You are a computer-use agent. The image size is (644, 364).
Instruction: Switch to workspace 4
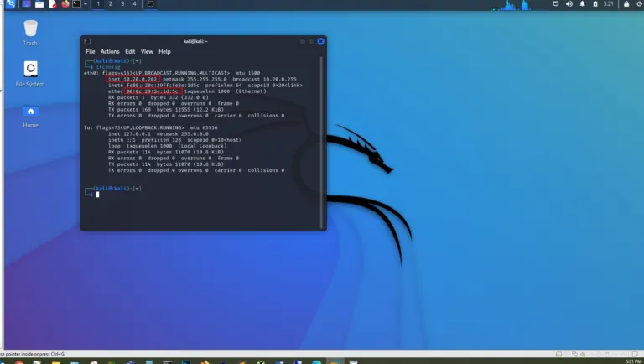(x=134, y=4)
